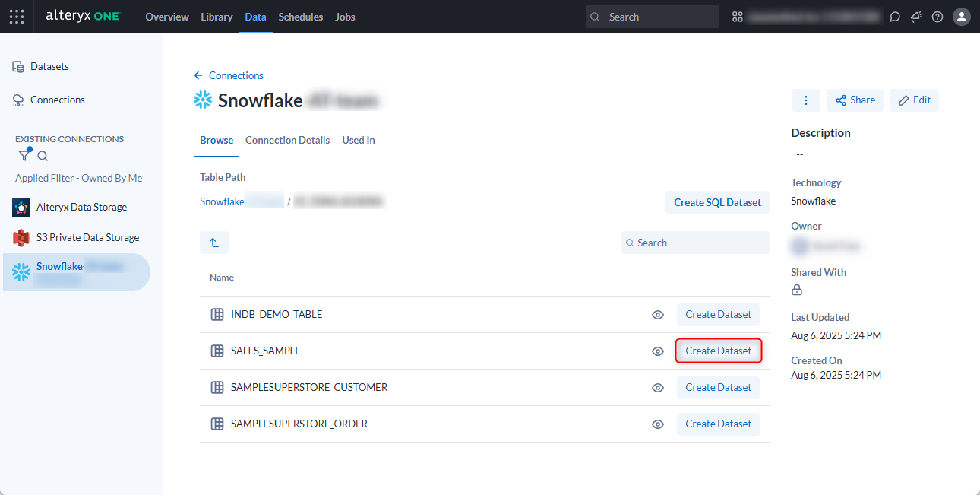Open the more options kebab menu
The image size is (980, 495).
point(806,100)
